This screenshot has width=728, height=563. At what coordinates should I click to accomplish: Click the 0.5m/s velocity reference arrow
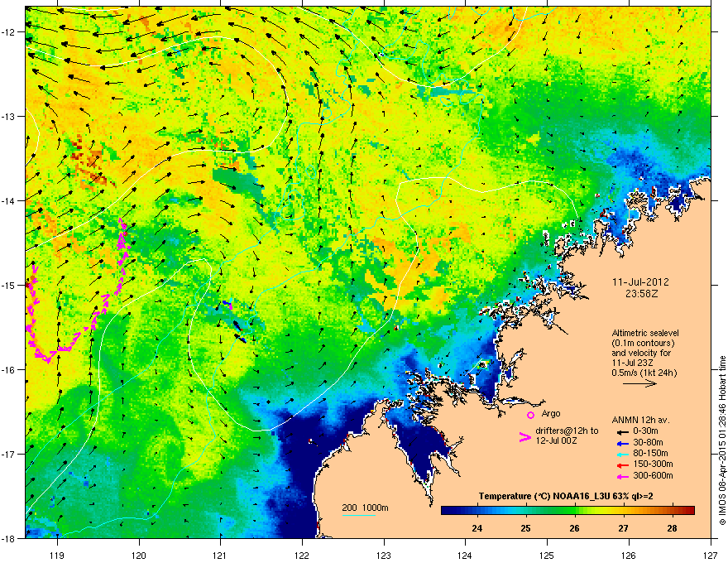click(x=639, y=383)
